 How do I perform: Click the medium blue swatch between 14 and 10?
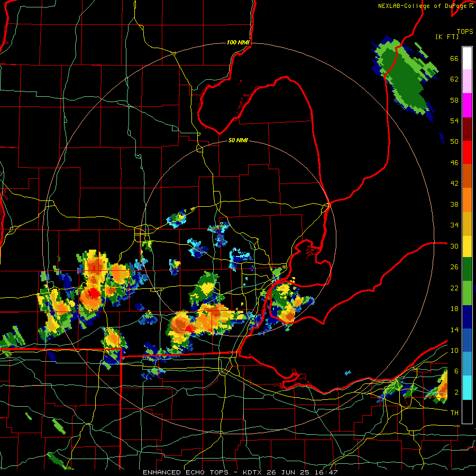[x=467, y=340]
